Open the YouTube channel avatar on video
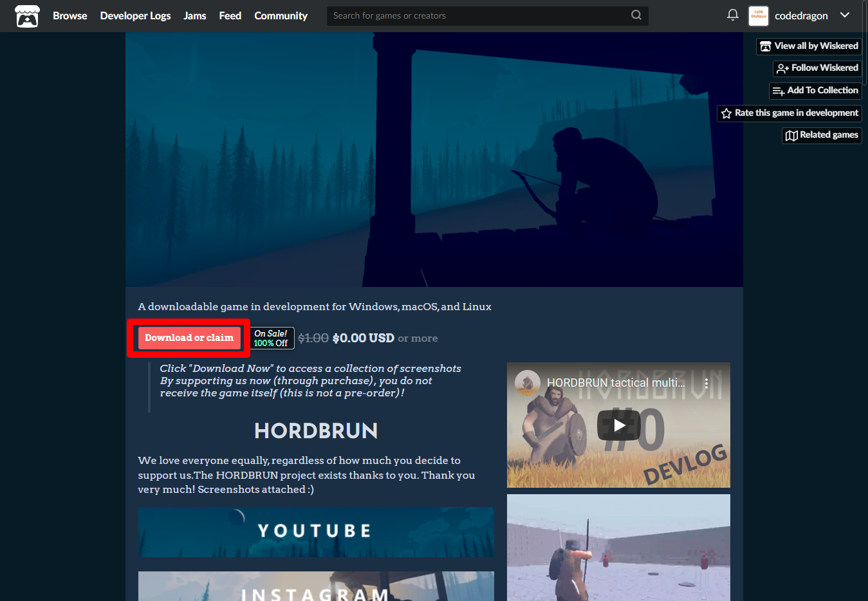 coord(528,383)
